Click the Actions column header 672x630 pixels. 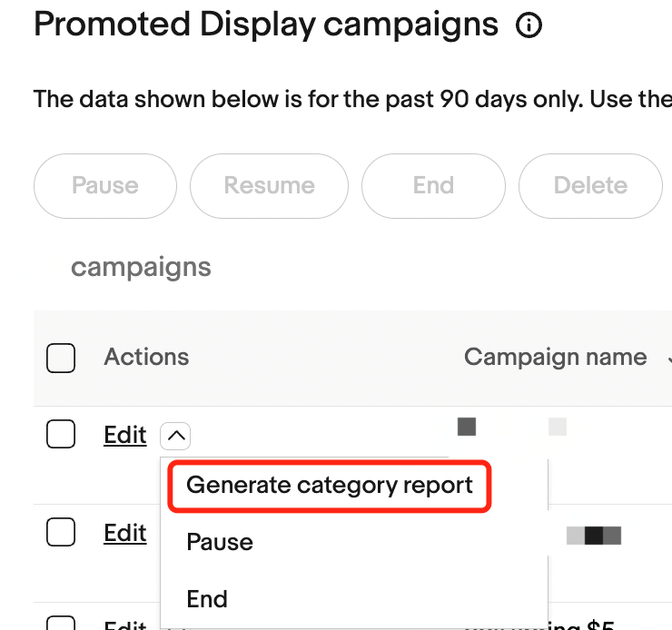pos(146,358)
